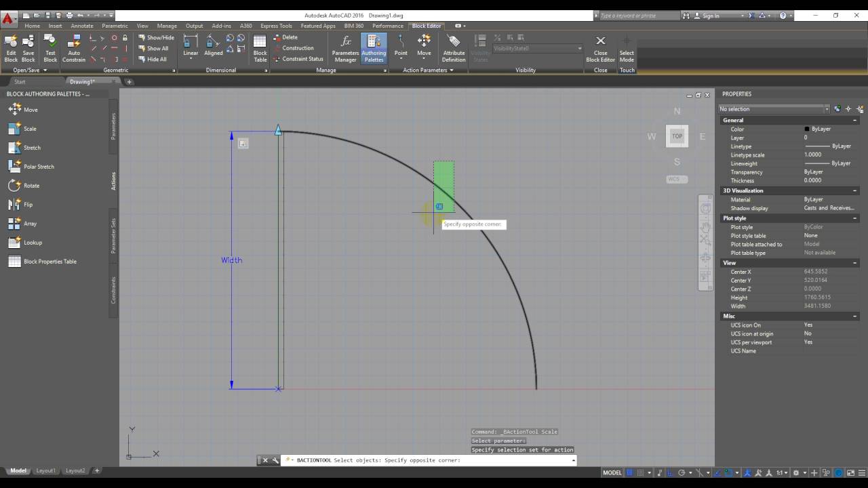Pick Rotate action in authoring palette
Image resolution: width=868 pixels, height=488 pixels.
point(24,186)
